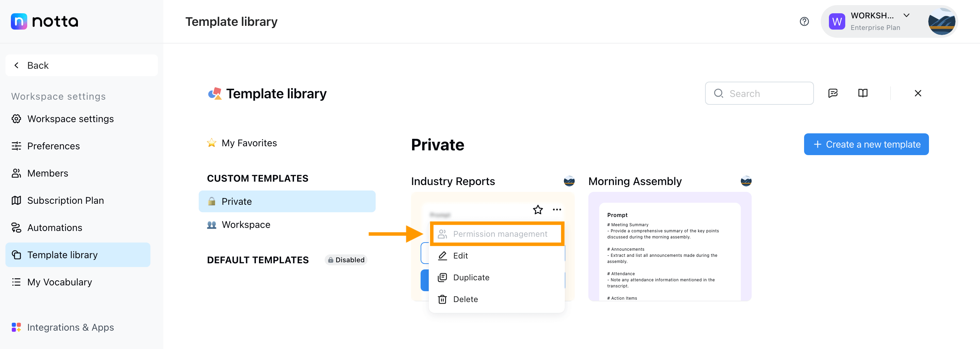Click the Notta logo

[45, 21]
